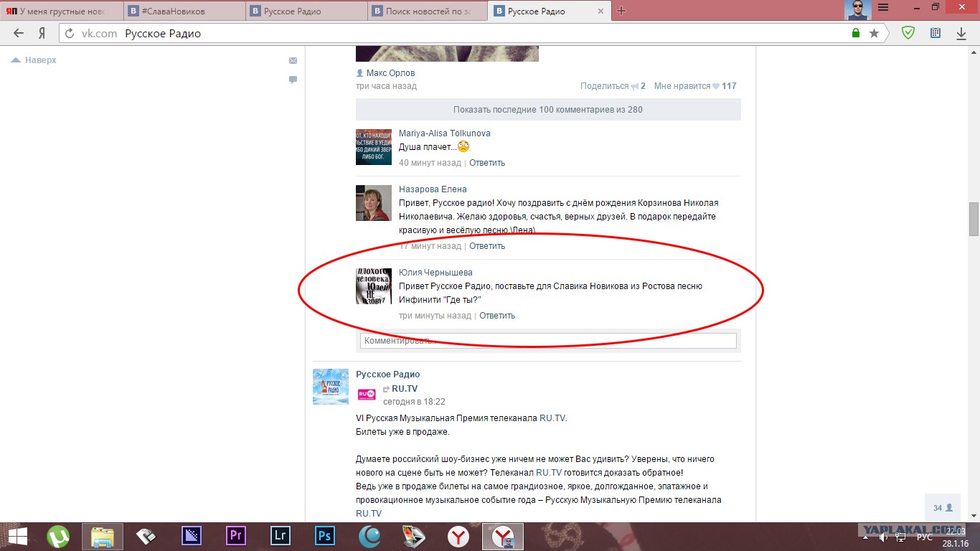Reply to Назарова Елена's comment
The image size is (980, 551).
[487, 246]
